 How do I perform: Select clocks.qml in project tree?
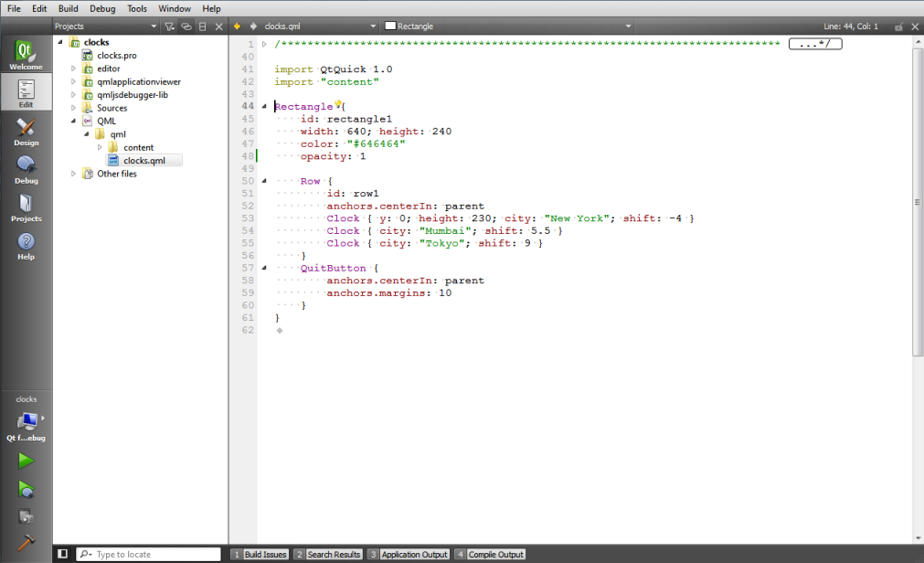pos(144,160)
